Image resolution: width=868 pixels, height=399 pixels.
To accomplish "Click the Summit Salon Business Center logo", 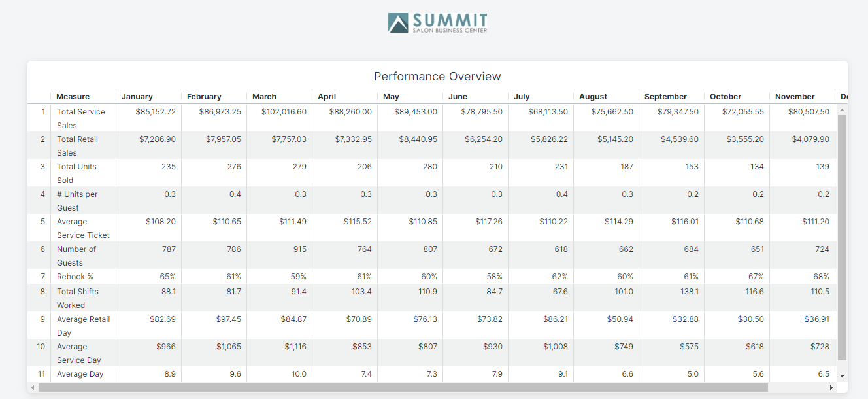I will pos(437,23).
